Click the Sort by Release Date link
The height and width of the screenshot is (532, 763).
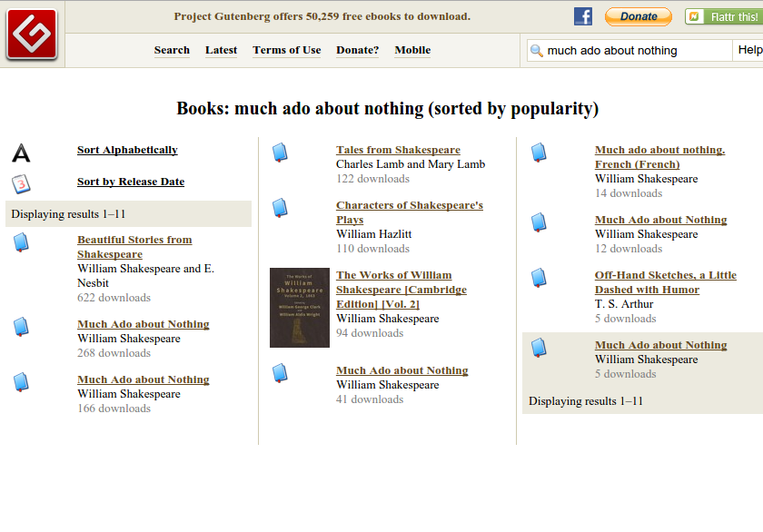(131, 182)
